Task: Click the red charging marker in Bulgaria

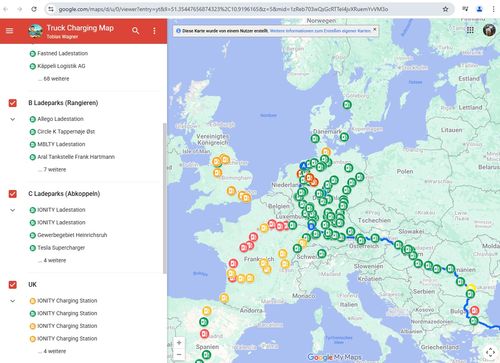Action: click(475, 311)
